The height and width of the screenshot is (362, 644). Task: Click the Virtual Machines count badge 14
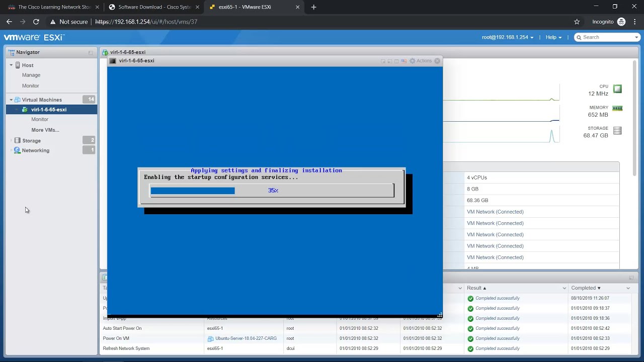[89, 100]
